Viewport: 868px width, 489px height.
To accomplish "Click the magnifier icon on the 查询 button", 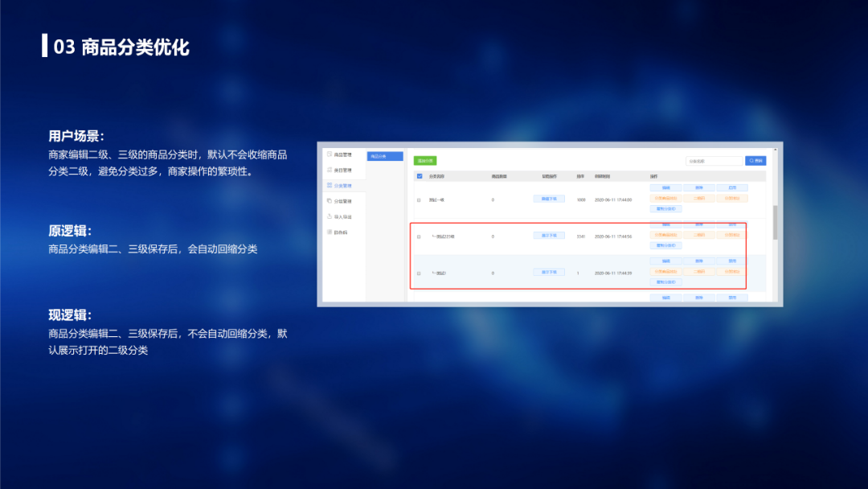I will click(751, 161).
